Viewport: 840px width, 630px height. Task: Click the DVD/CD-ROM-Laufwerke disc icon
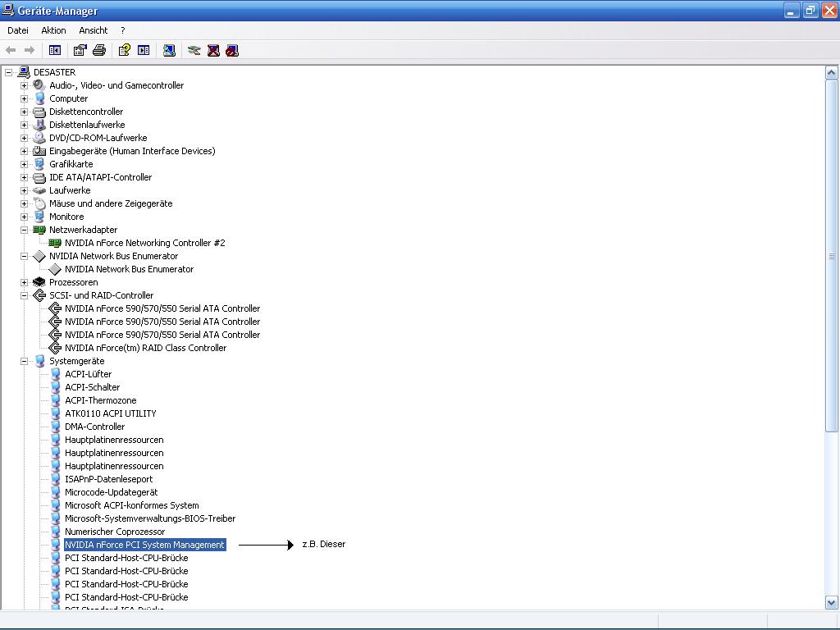point(39,138)
